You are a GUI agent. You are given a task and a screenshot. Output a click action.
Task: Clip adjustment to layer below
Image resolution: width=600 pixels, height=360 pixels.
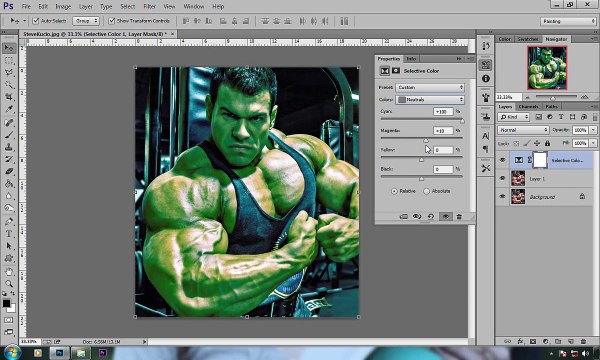click(x=403, y=217)
